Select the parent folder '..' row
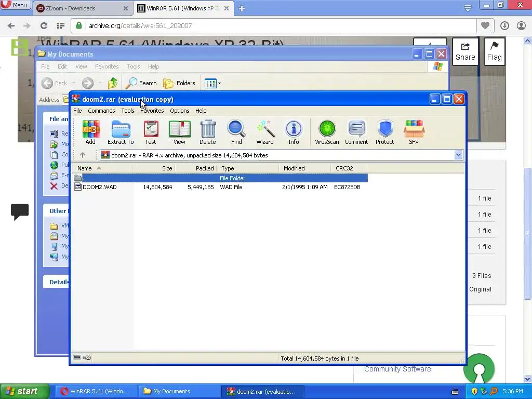The image size is (532, 399). pos(220,178)
